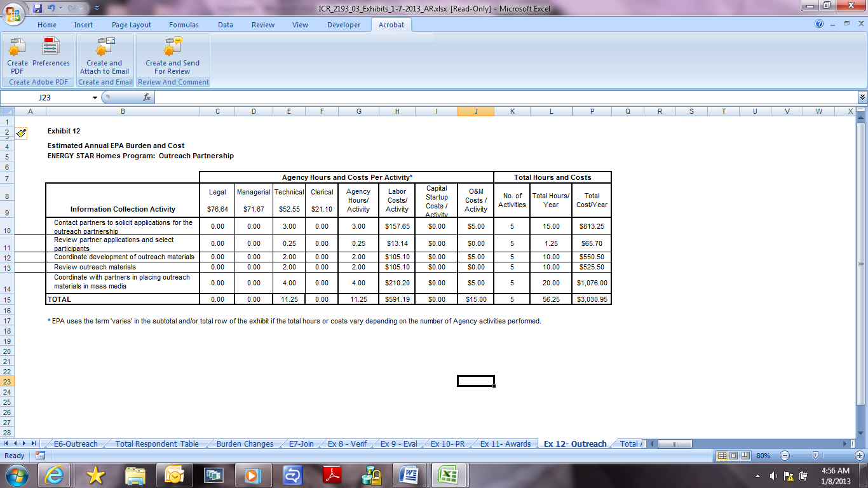This screenshot has width=868, height=488.
Task: Open Windows Media Player from taskbar
Action: (253, 475)
